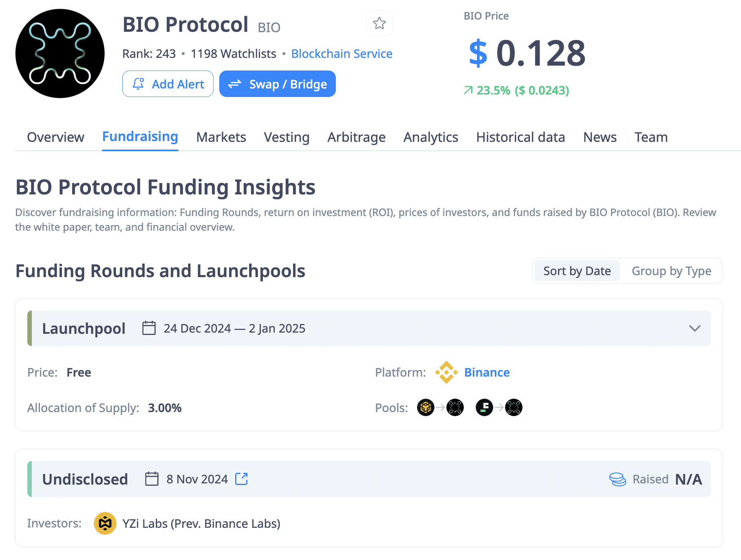
Task: Select Sort by Date view option
Action: pos(577,271)
